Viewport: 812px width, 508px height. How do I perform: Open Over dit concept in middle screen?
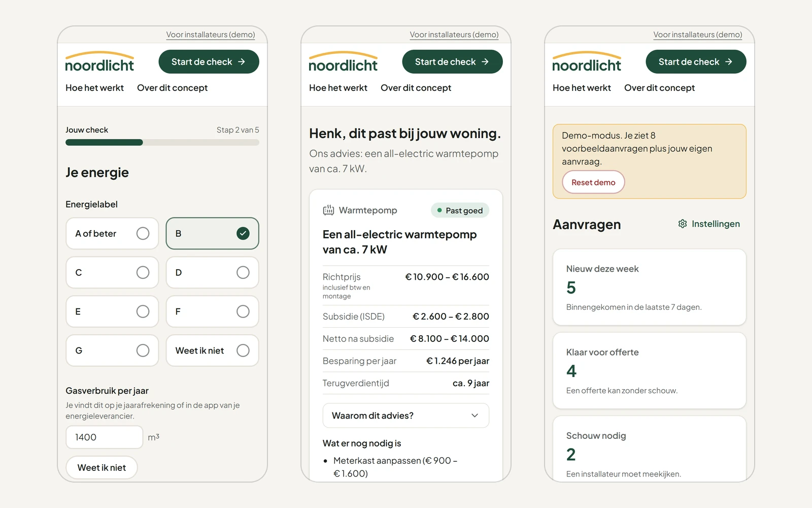tap(416, 88)
